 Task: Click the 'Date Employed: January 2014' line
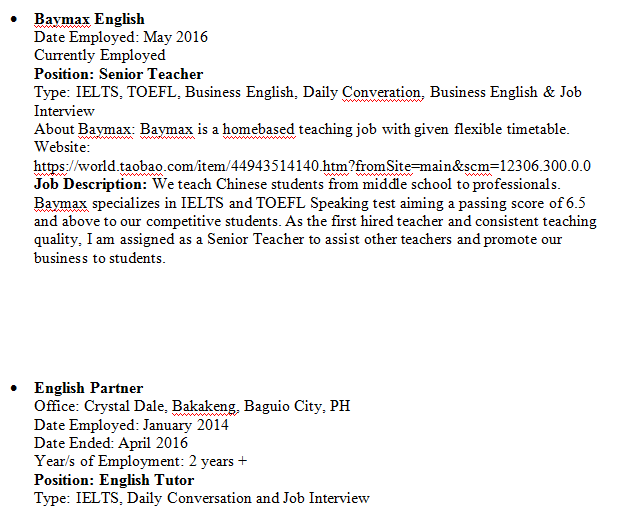pyautogui.click(x=131, y=424)
